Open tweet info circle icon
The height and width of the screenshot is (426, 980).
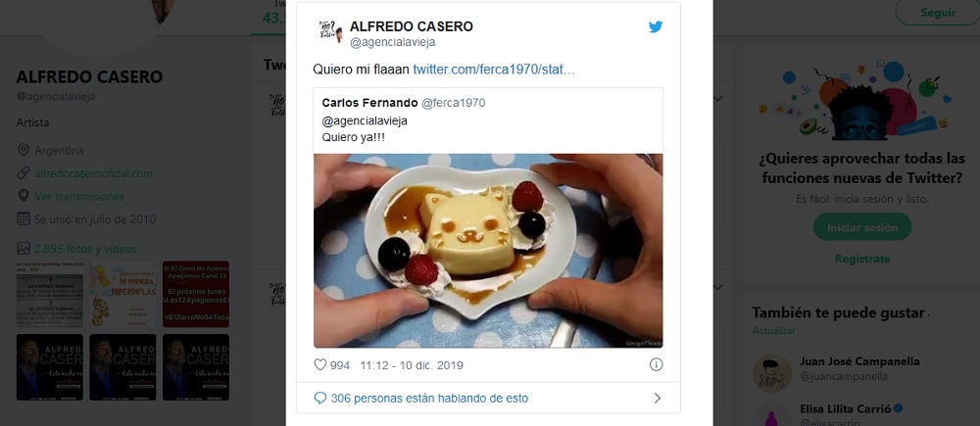[656, 364]
